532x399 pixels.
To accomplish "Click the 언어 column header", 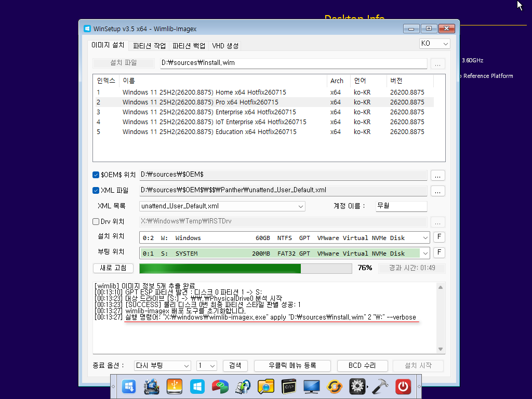I will (368, 81).
